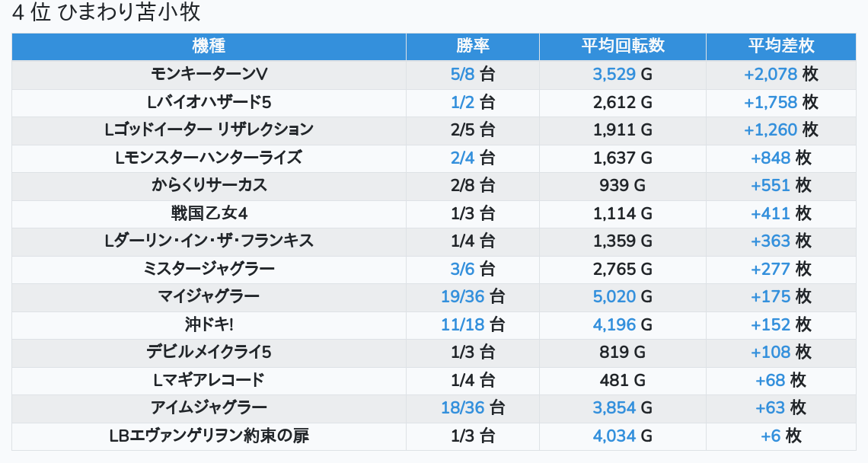Click the 平均差枚 column header

pyautogui.click(x=781, y=46)
